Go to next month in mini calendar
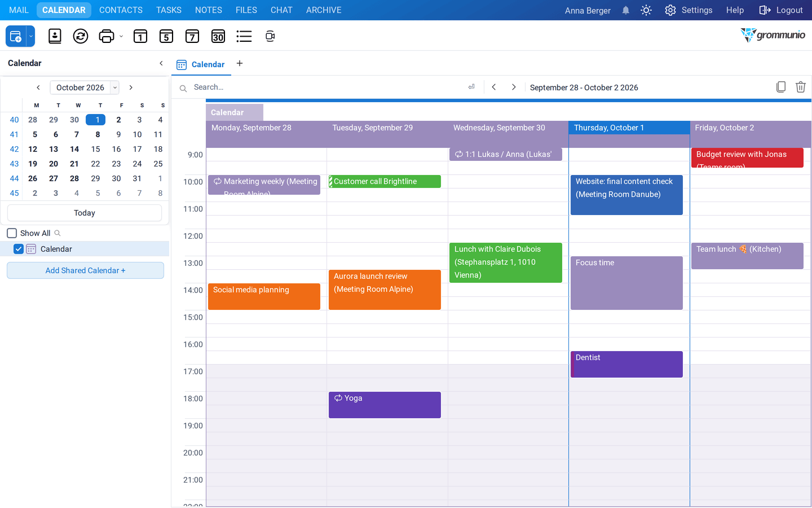 point(131,87)
